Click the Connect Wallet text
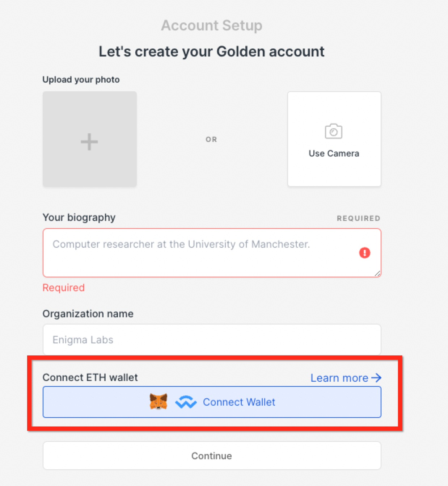This screenshot has width=448, height=486. pyautogui.click(x=239, y=402)
